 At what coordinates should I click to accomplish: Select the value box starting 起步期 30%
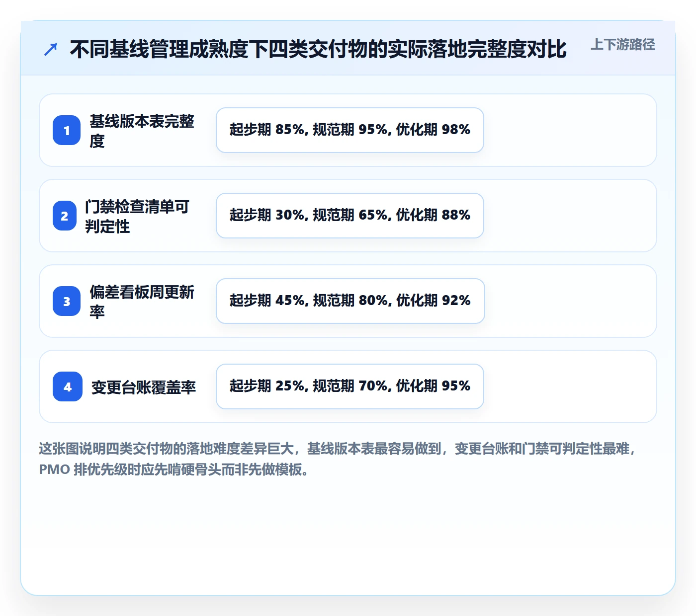coord(350,216)
